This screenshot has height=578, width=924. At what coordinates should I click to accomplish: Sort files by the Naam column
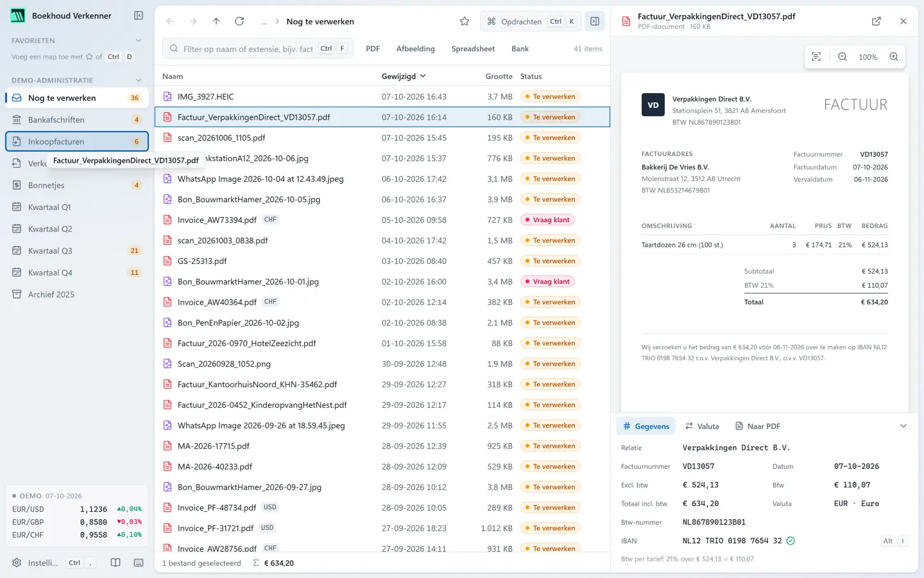point(173,76)
